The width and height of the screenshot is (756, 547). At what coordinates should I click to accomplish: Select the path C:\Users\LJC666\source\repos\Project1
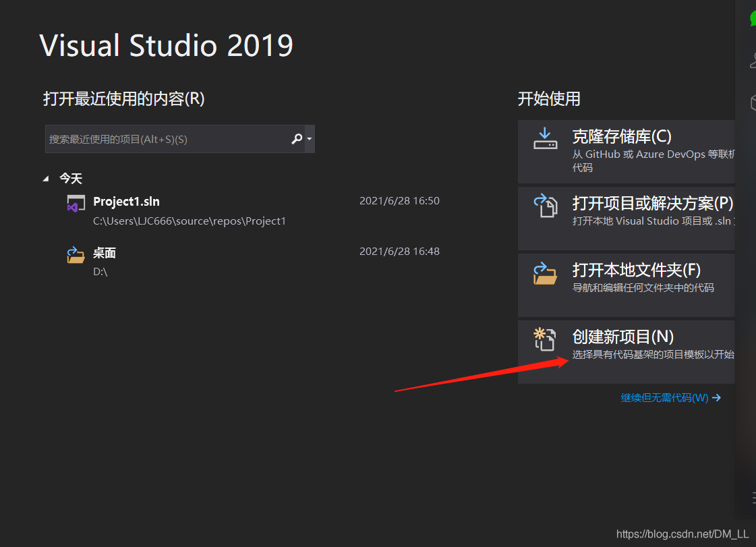pyautogui.click(x=190, y=221)
